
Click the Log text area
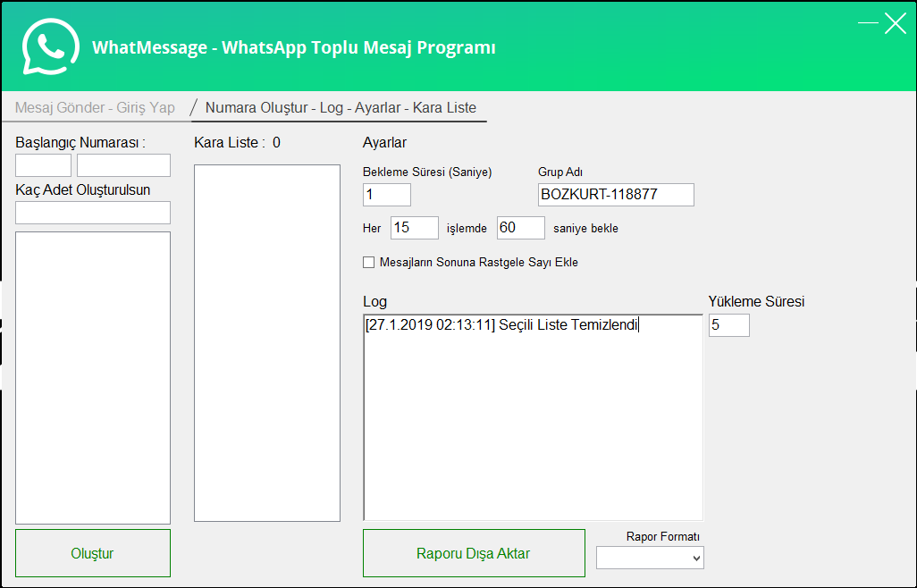click(533, 420)
